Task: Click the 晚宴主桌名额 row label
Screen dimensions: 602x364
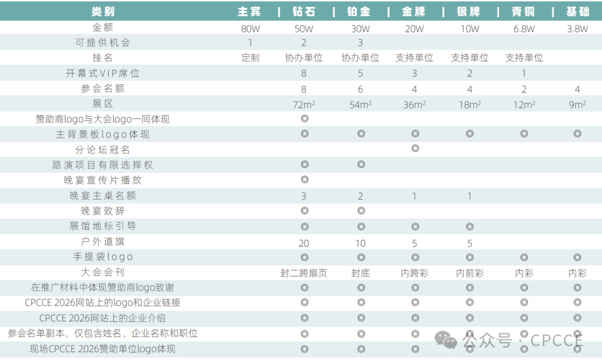Action: click(103, 196)
